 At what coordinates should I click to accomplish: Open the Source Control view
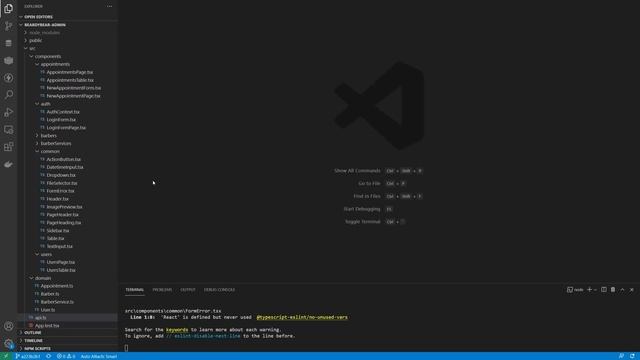click(x=9, y=26)
